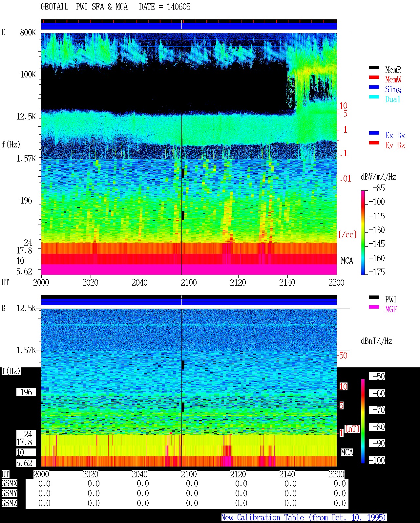
Task: Click the New Calibration Table link
Action: point(304,518)
